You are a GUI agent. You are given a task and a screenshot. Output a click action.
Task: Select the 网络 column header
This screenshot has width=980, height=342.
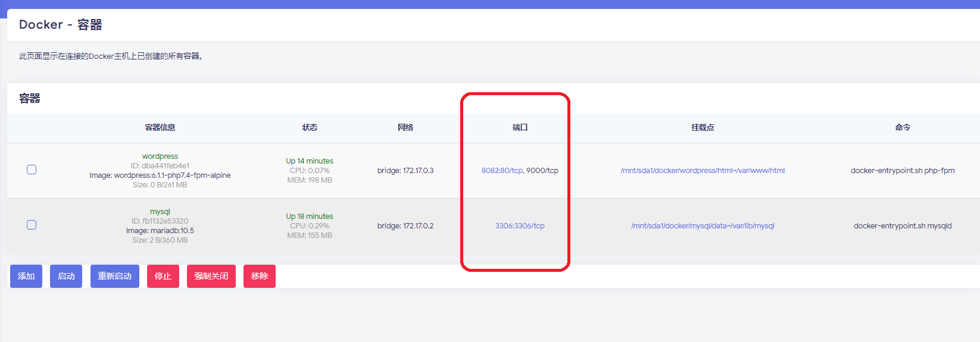click(x=405, y=127)
